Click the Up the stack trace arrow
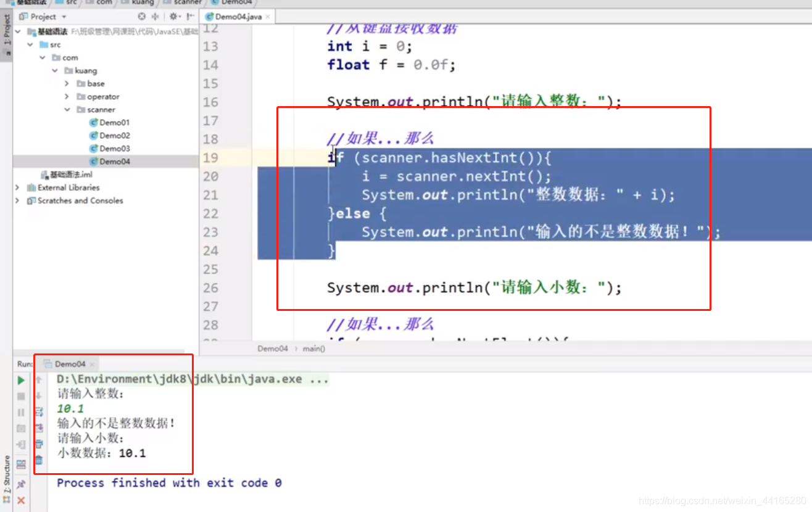Screen dimensions: 812x512 [x=38, y=381]
